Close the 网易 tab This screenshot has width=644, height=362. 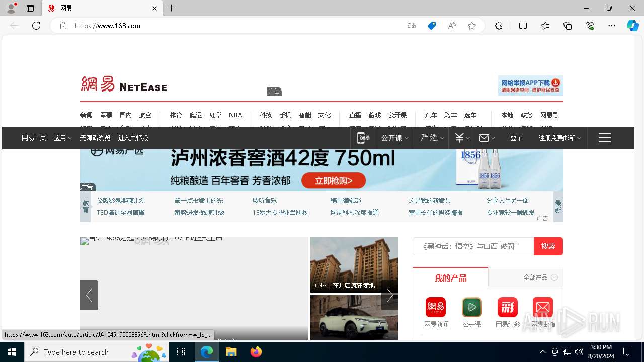click(x=154, y=8)
